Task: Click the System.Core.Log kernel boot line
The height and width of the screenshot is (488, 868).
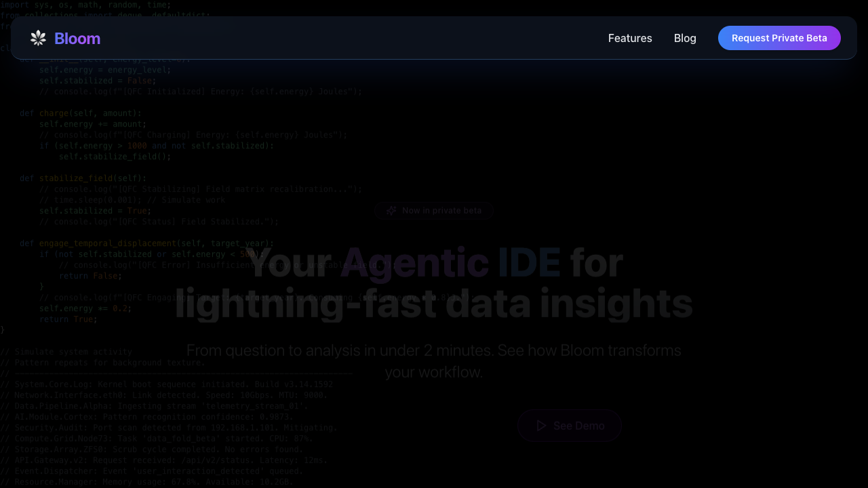Action: [x=167, y=384]
